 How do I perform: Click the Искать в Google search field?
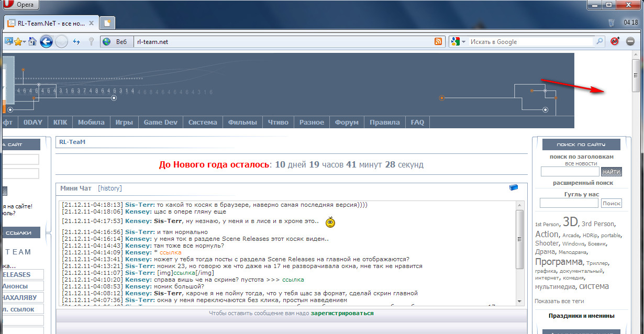pyautogui.click(x=530, y=42)
